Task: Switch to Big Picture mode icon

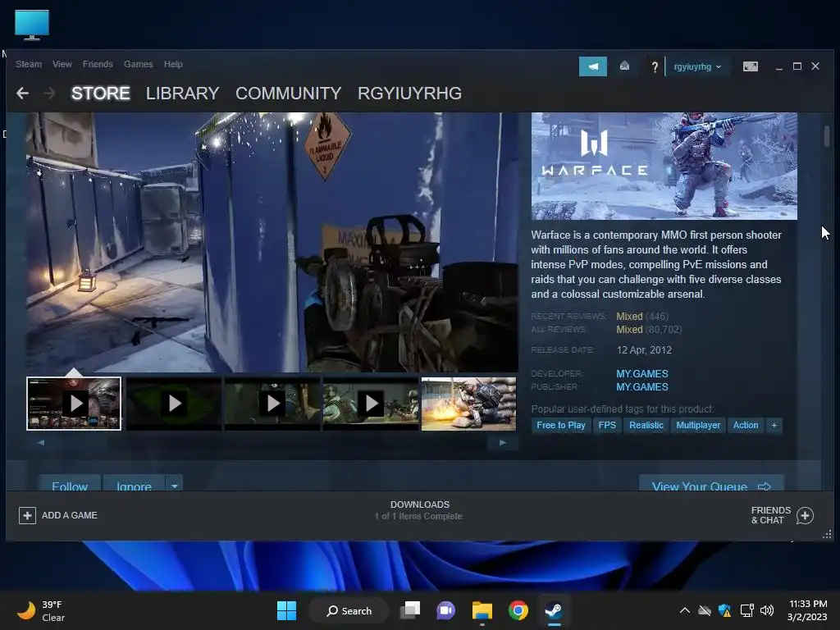Action: (750, 66)
